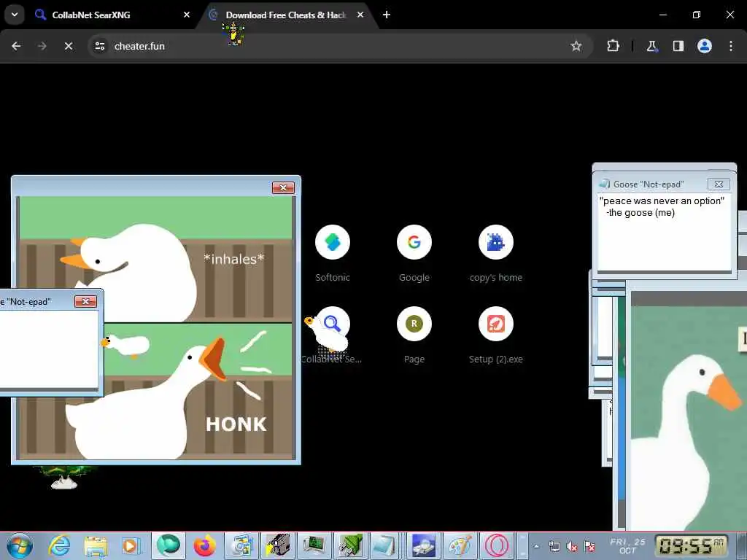
Task: Open Windows Media Player from taskbar
Action: (131, 545)
